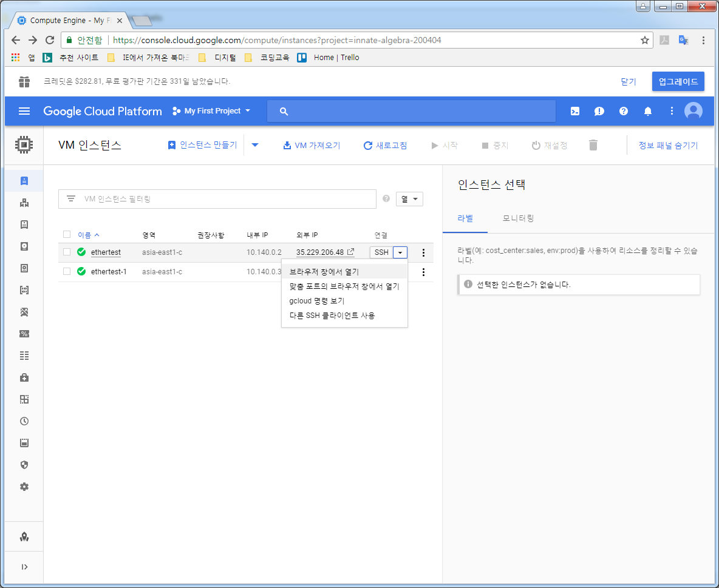Open the disks sidebar icon
719x588 pixels.
click(x=24, y=246)
